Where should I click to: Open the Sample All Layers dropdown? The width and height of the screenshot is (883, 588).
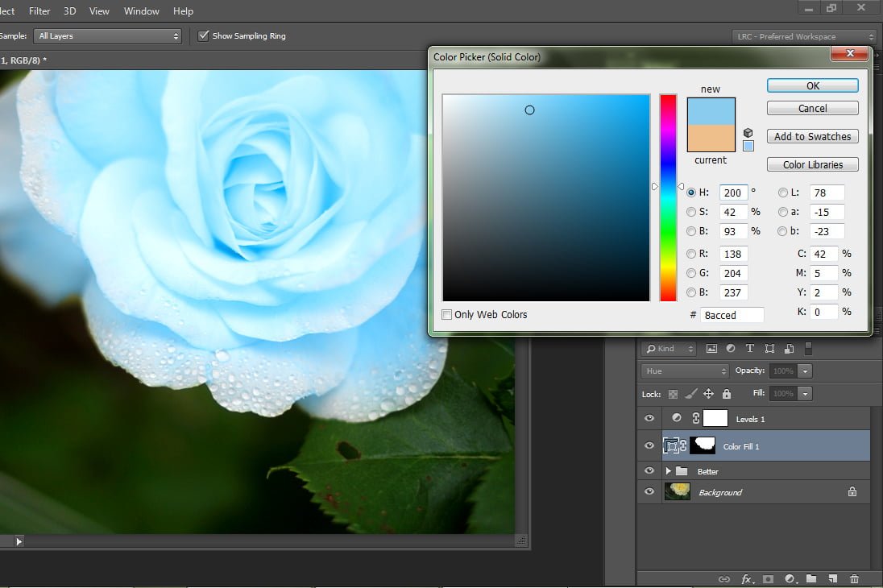click(108, 36)
